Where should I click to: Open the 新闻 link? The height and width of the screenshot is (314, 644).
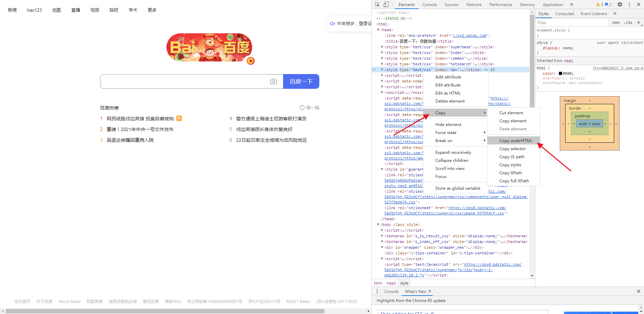click(x=12, y=10)
